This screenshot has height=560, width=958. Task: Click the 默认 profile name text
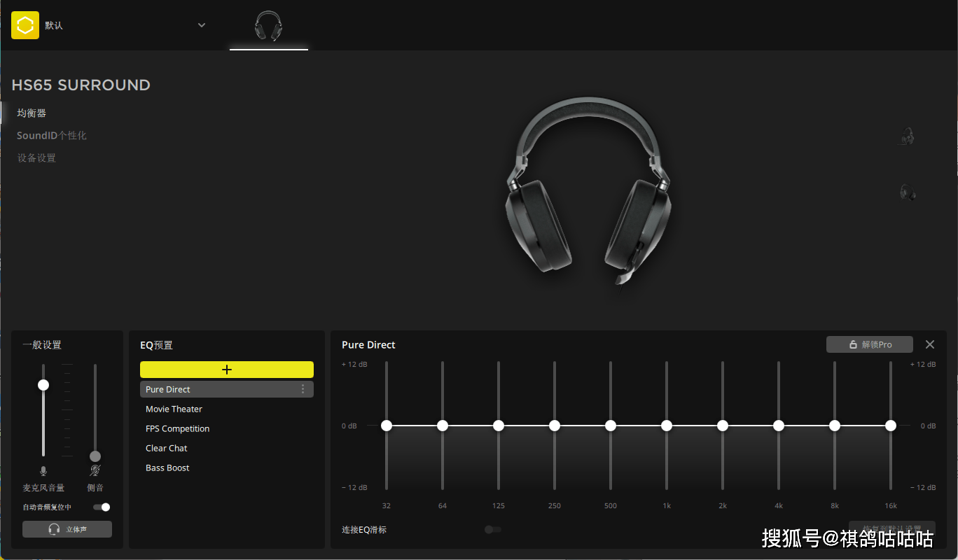click(x=54, y=25)
